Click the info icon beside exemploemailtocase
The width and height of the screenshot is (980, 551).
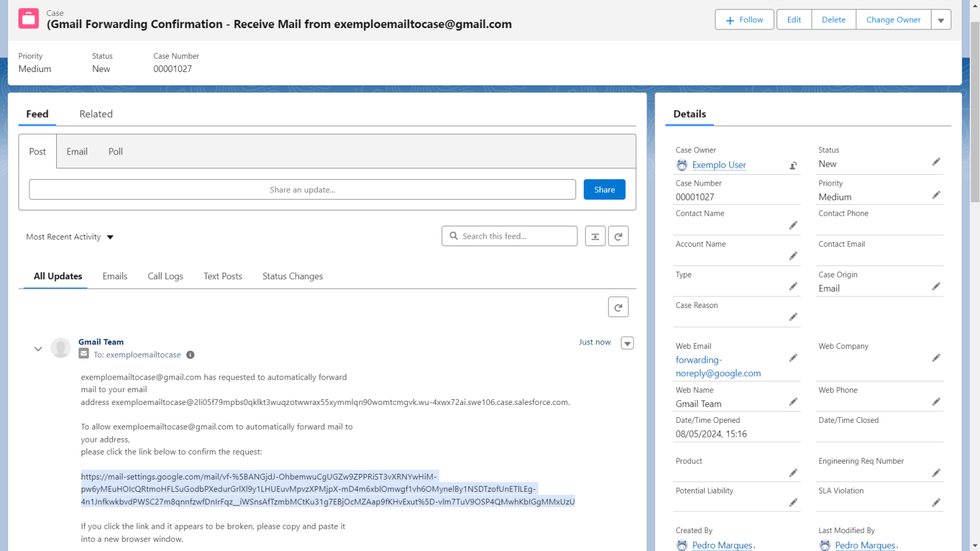(x=189, y=355)
